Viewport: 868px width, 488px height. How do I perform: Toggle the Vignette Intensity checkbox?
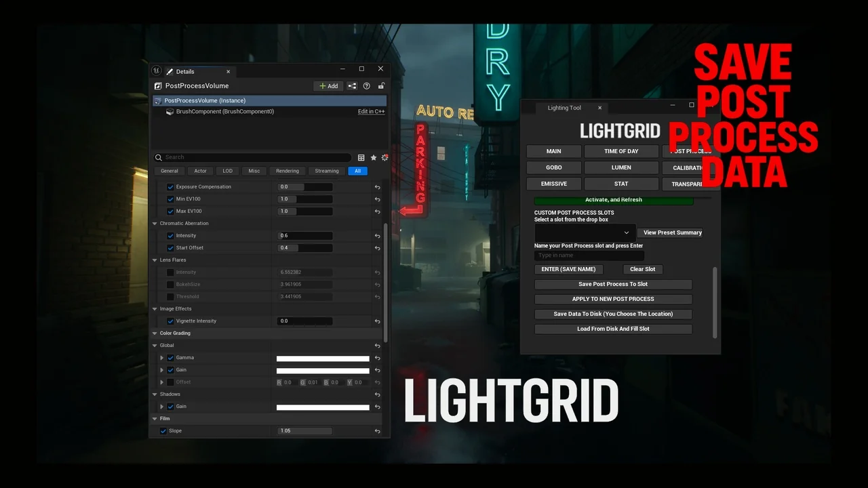click(170, 321)
